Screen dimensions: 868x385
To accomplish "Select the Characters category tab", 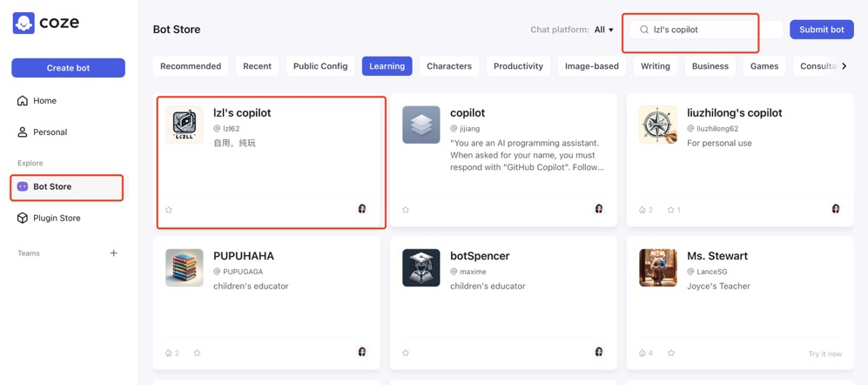I will click(x=449, y=66).
